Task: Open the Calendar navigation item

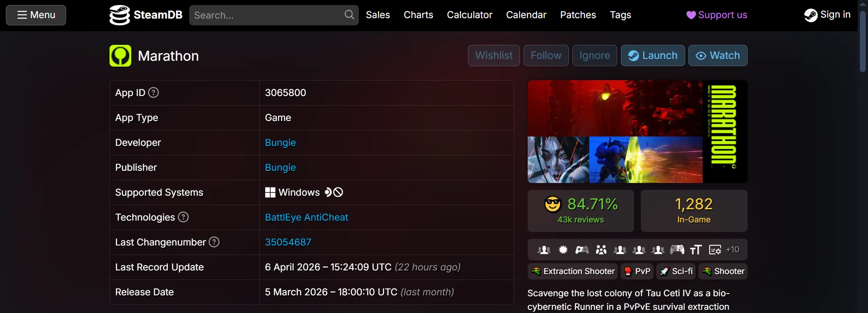Action: pyautogui.click(x=526, y=15)
